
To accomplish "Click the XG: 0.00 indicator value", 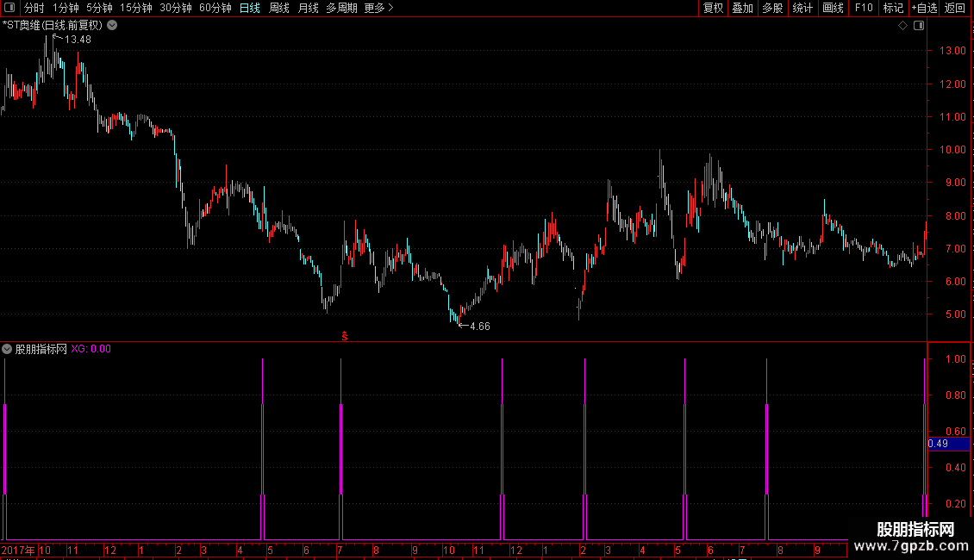I will click(x=91, y=349).
